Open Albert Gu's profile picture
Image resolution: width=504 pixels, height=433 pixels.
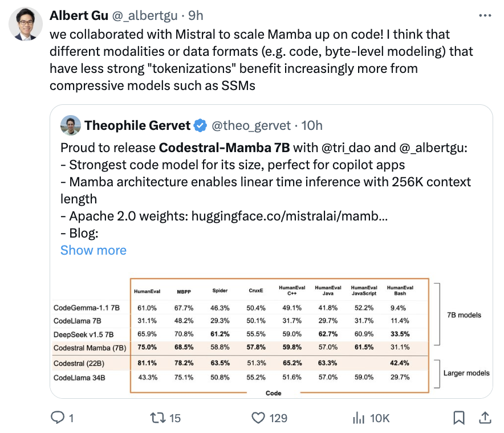tap(26, 24)
